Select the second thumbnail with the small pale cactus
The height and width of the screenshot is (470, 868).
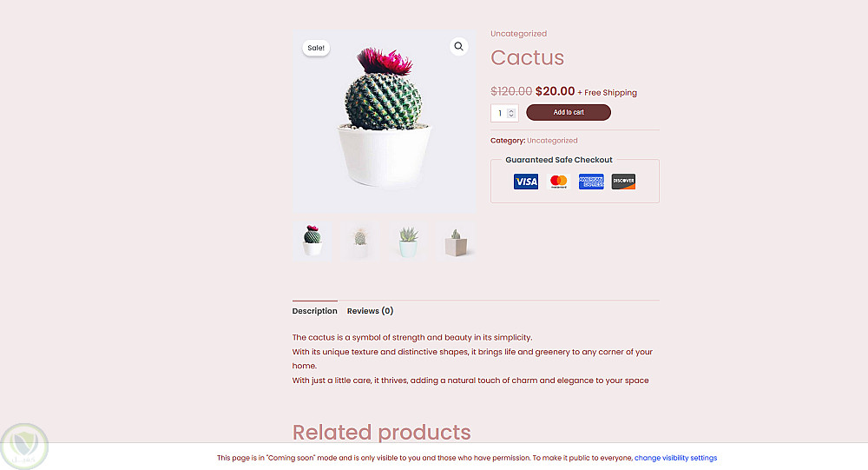(x=360, y=241)
